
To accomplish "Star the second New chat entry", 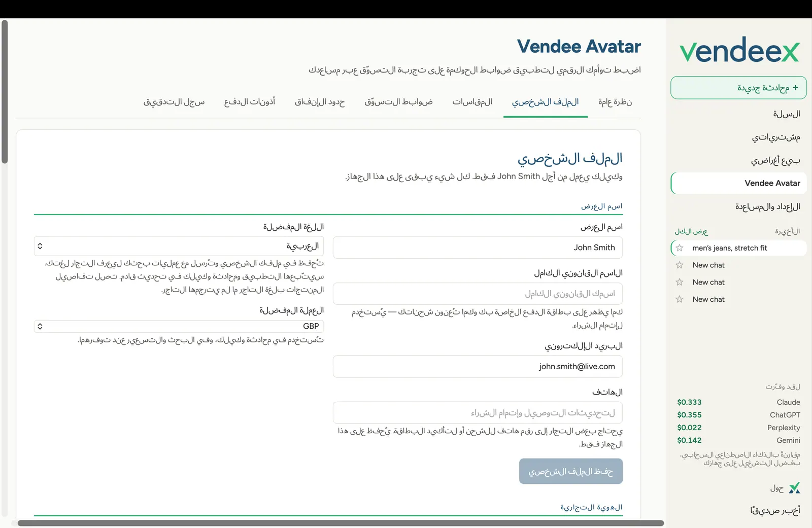I will (680, 282).
